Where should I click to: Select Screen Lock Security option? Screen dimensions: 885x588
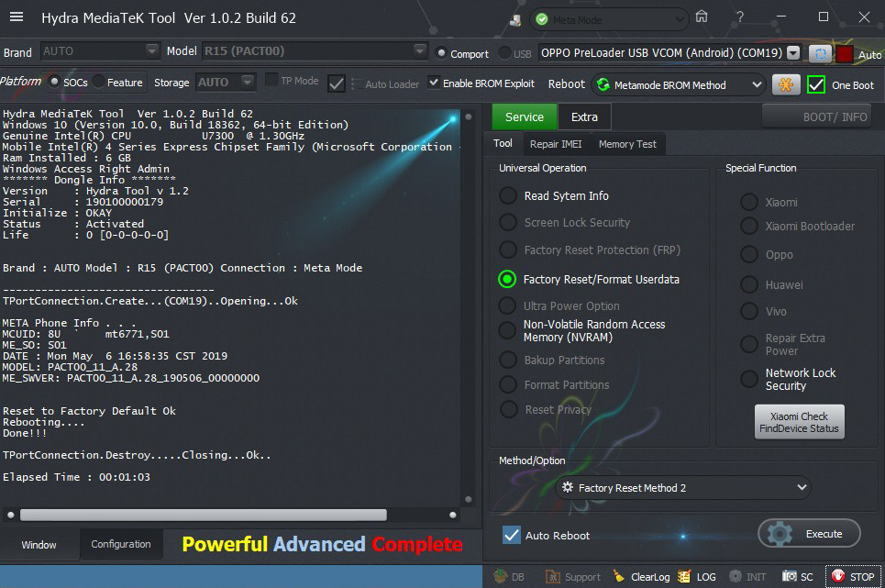[x=507, y=222]
